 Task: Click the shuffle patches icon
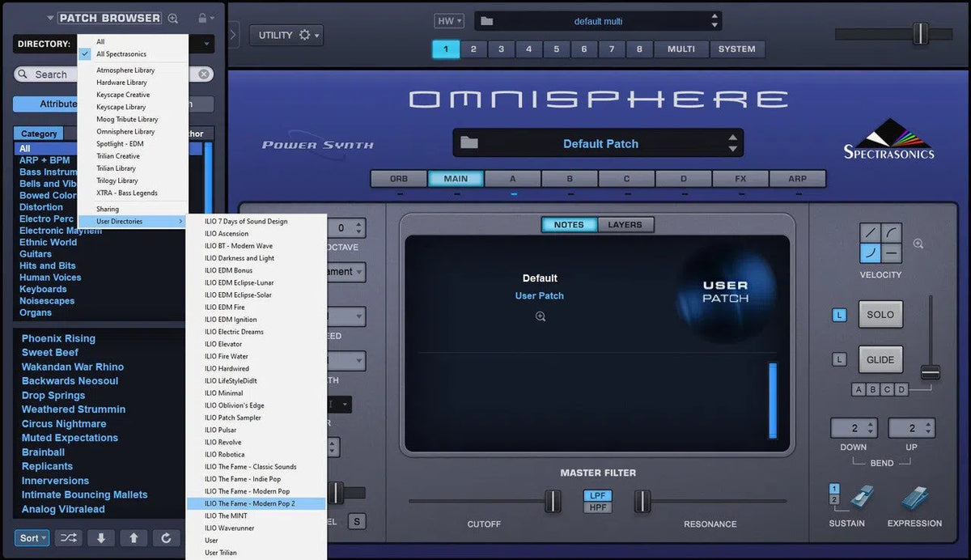(x=70, y=538)
